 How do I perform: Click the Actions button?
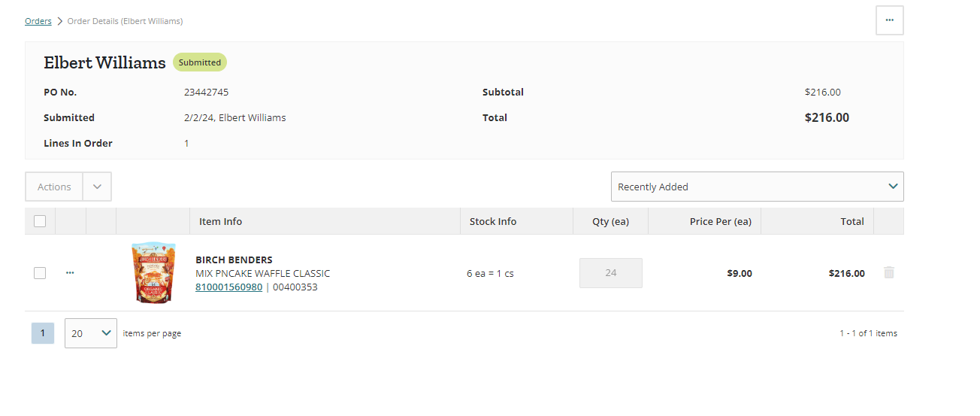(x=54, y=187)
